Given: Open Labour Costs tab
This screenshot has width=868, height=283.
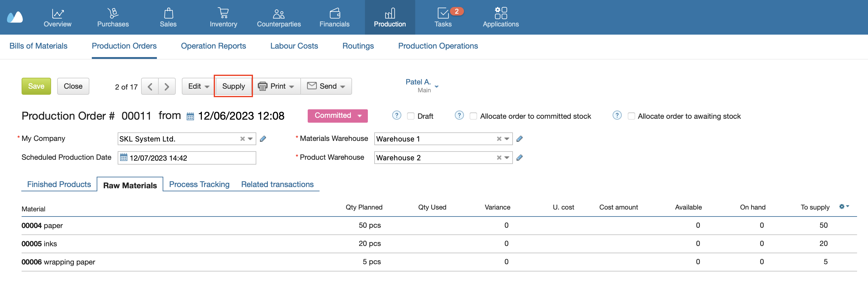Looking at the screenshot, I should [294, 46].
